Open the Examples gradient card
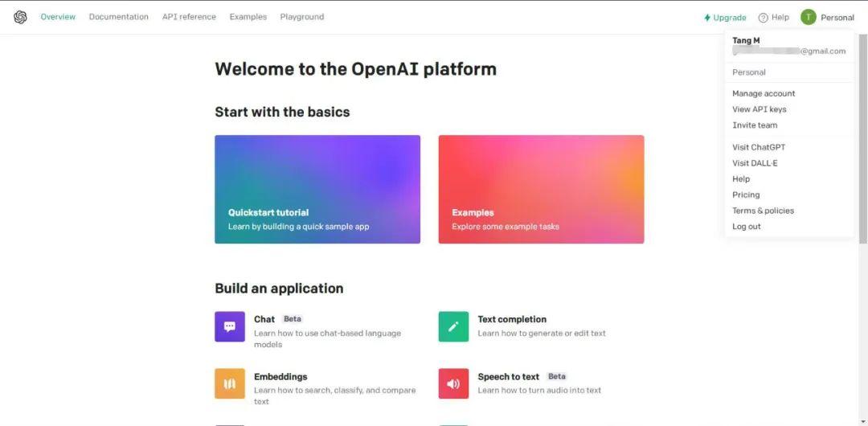Screen dimensions: 868x426 (x=541, y=189)
